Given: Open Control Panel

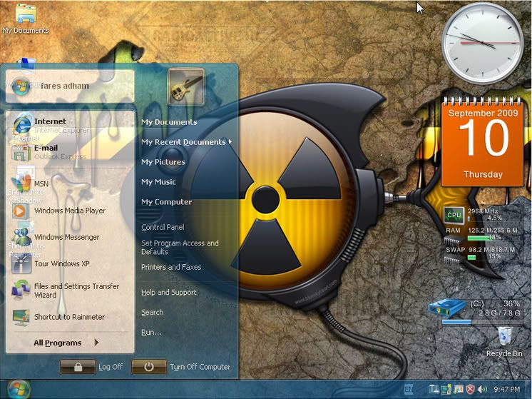Looking at the screenshot, I should (163, 227).
